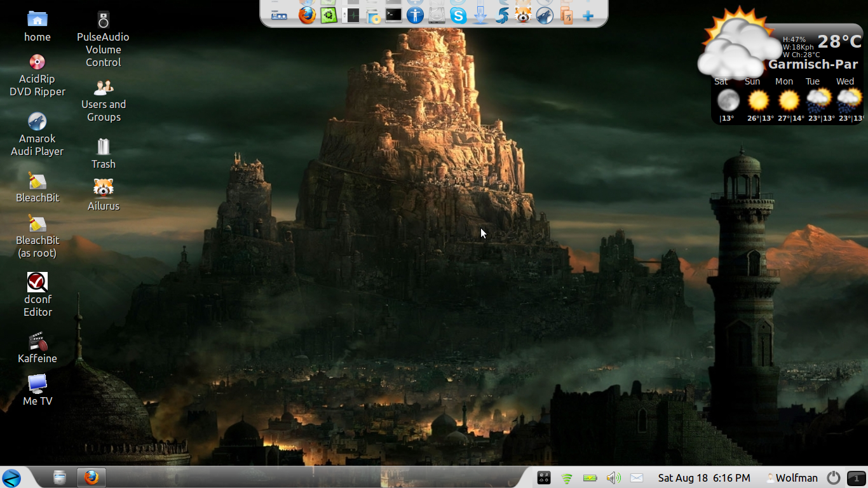Open the power session menu in the panel
868x488 pixels.
pyautogui.click(x=833, y=478)
